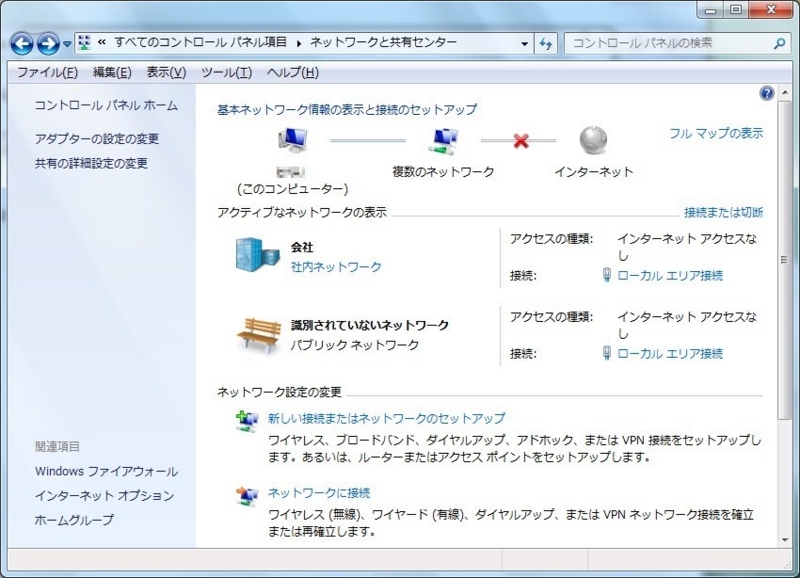Viewport: 800px width, 578px height.
Task: Click the このコンピューター computer icon
Action: pos(292,140)
